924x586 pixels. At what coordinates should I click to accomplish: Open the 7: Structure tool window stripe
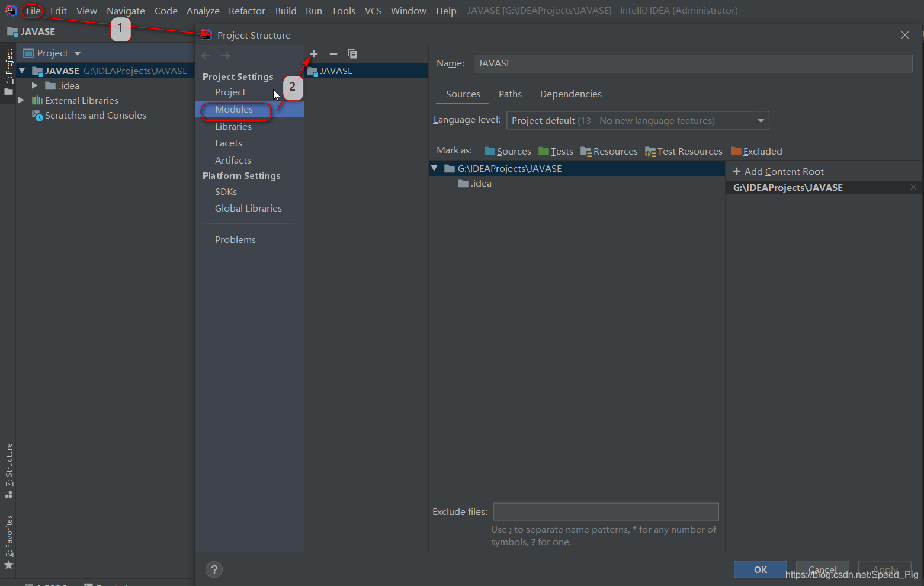(9, 470)
